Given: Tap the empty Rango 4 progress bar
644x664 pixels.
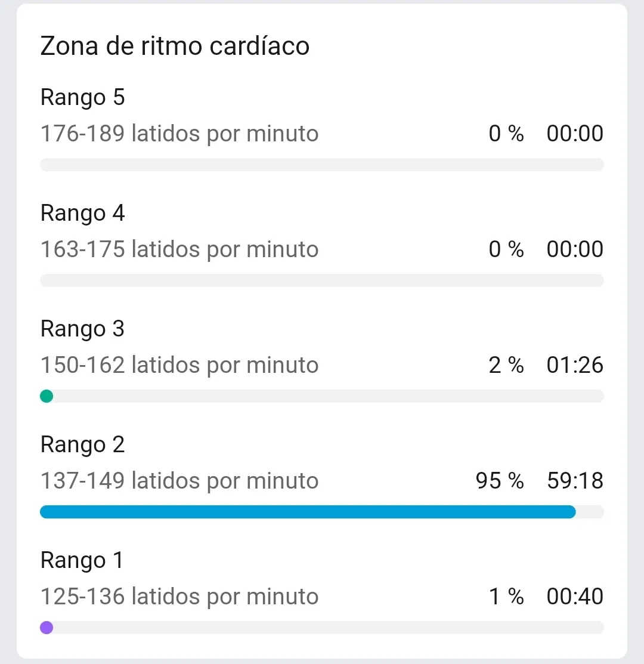Looking at the screenshot, I should 322,280.
